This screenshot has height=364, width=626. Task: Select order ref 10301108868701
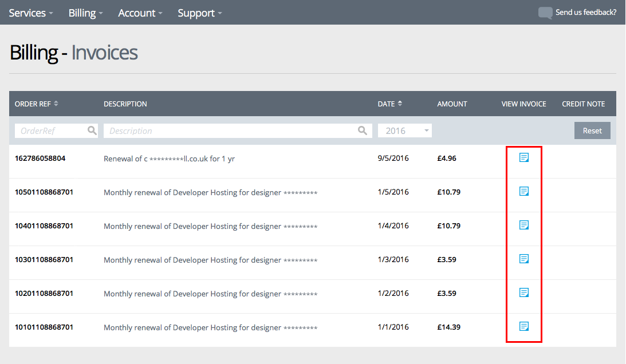pos(44,259)
